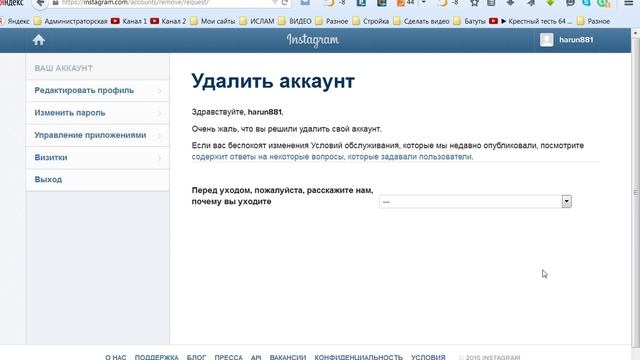
Task: Click chevron next to Редактировать профиль
Action: click(x=160, y=91)
